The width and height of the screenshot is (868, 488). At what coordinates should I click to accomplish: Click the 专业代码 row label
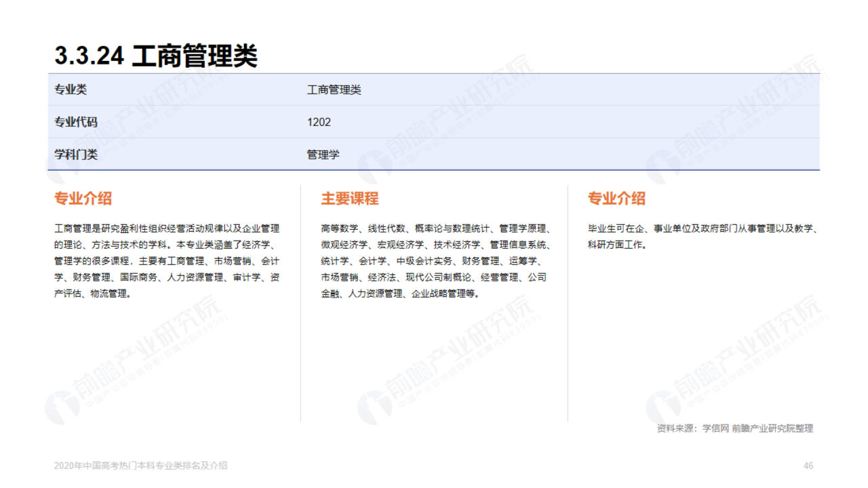[76, 122]
